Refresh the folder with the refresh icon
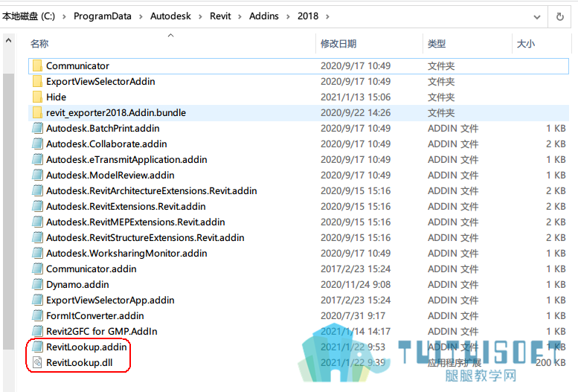This screenshot has height=392, width=578. 559,16
